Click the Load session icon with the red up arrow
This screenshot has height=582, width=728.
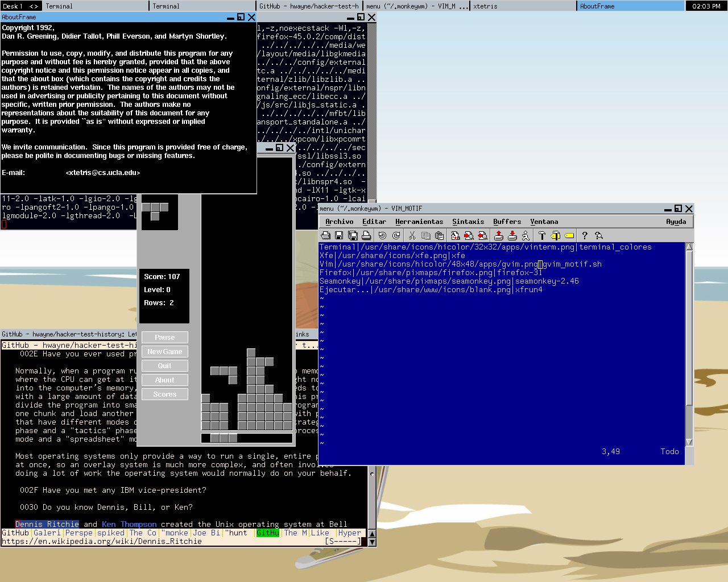point(499,235)
